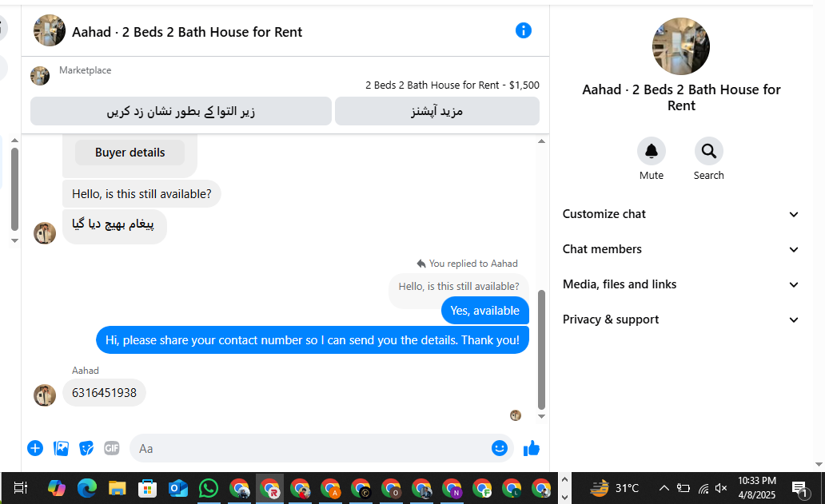The width and height of the screenshot is (825, 504).
Task: Expand the Privacy & support section
Action: (x=680, y=319)
